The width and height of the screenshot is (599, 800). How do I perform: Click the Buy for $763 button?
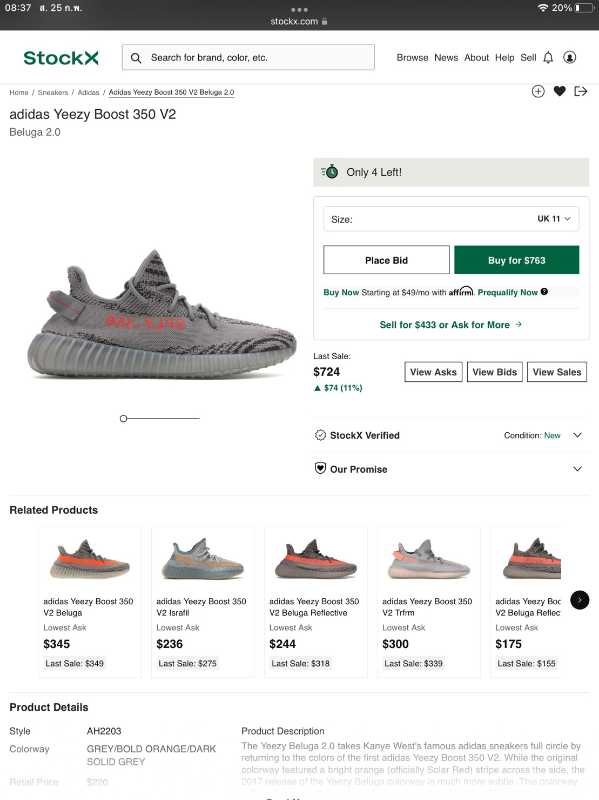click(x=517, y=259)
